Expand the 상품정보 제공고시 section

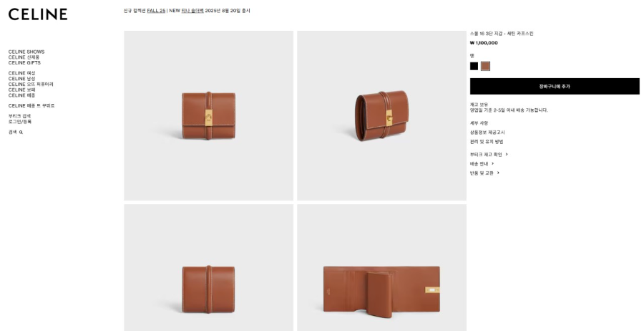click(x=487, y=133)
